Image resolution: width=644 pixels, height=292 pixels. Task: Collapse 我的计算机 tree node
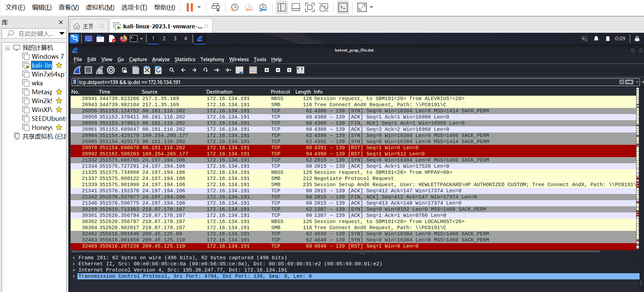tap(8, 48)
